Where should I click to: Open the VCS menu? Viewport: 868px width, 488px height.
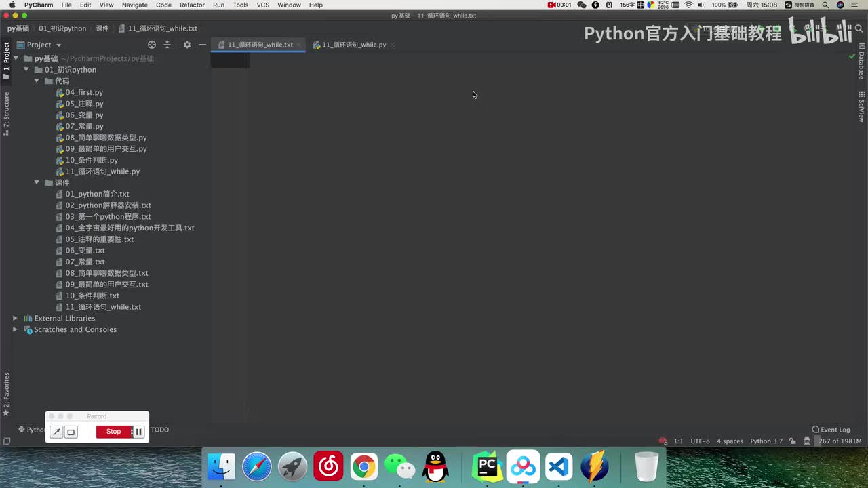coord(262,5)
